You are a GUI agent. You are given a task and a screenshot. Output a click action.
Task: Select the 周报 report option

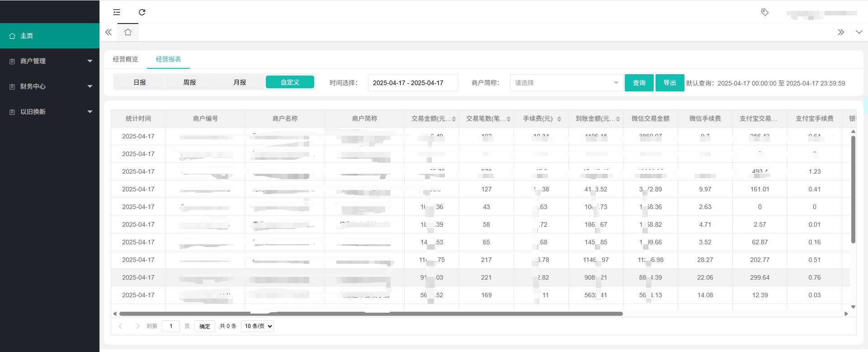click(x=189, y=82)
